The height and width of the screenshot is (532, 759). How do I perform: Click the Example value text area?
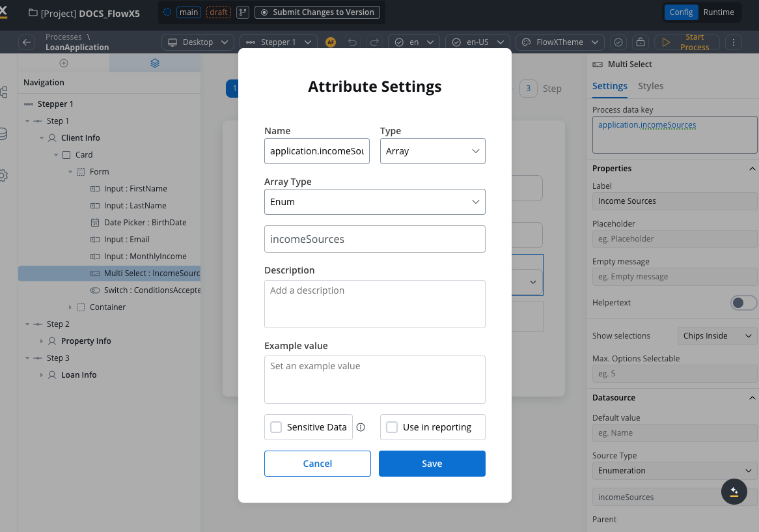375,380
